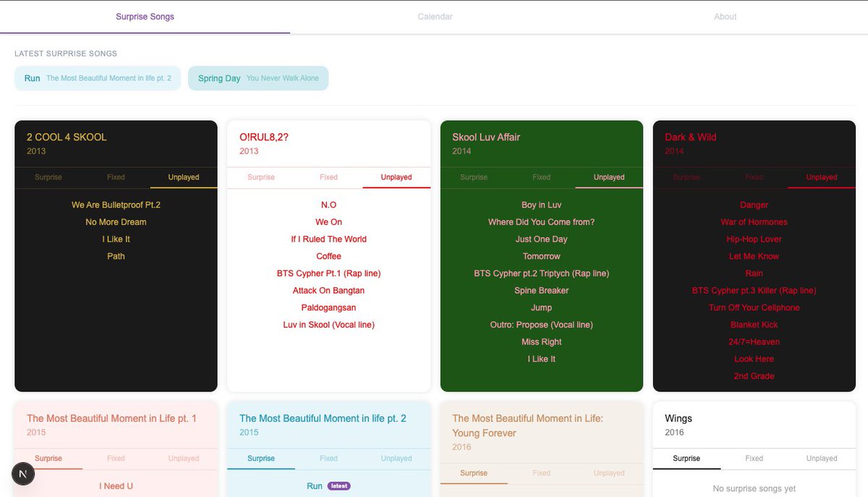Select Fixed tab in Skool Luv Affair card
The height and width of the screenshot is (497, 868).
[x=542, y=177]
